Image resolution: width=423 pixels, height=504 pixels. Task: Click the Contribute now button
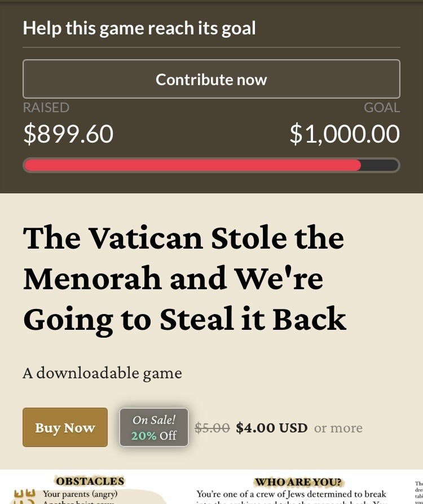(211, 79)
